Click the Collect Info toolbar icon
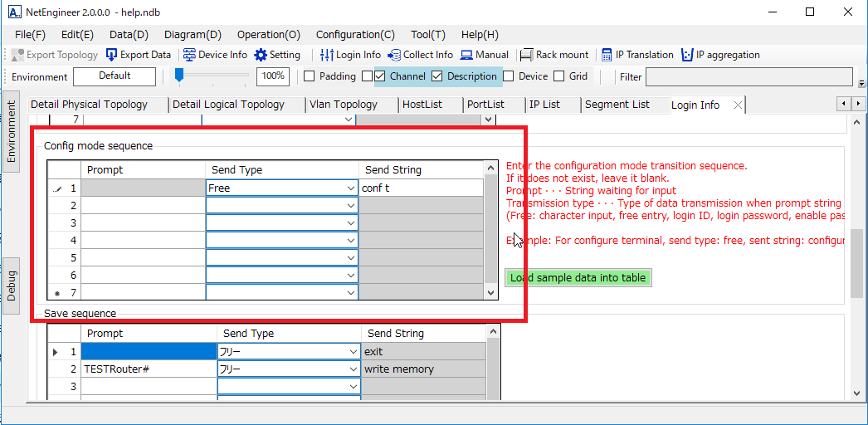 395,55
